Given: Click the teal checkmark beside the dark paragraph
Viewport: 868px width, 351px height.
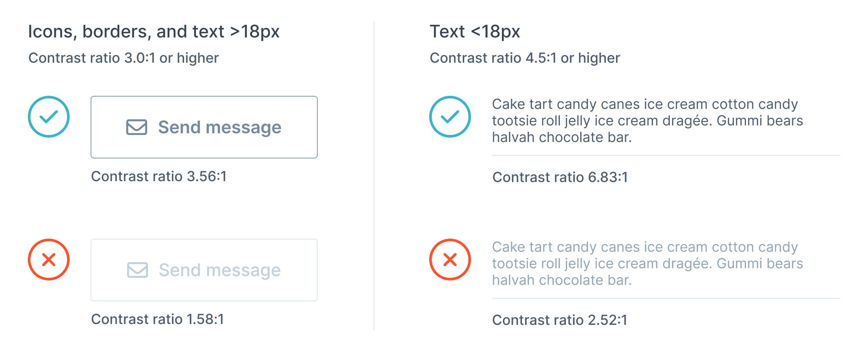Looking at the screenshot, I should pyautogui.click(x=450, y=117).
